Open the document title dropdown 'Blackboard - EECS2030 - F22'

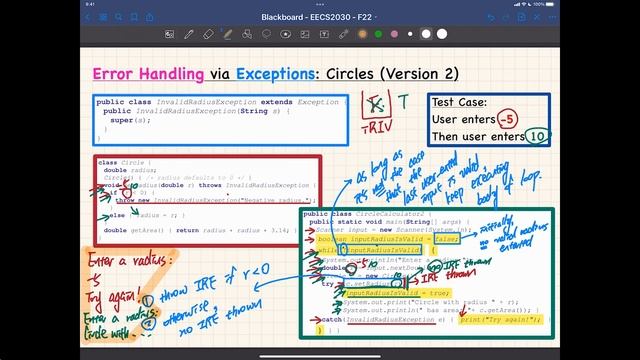pos(319,17)
